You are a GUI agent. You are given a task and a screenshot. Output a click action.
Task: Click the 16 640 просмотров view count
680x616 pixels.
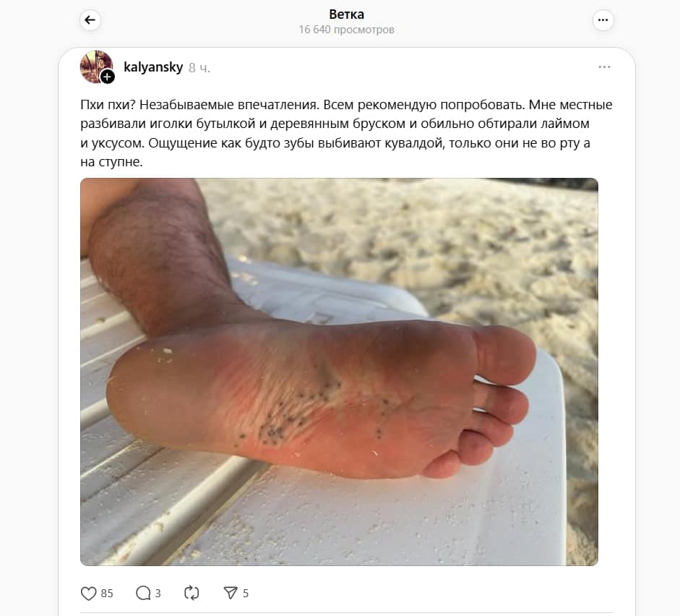point(347,30)
